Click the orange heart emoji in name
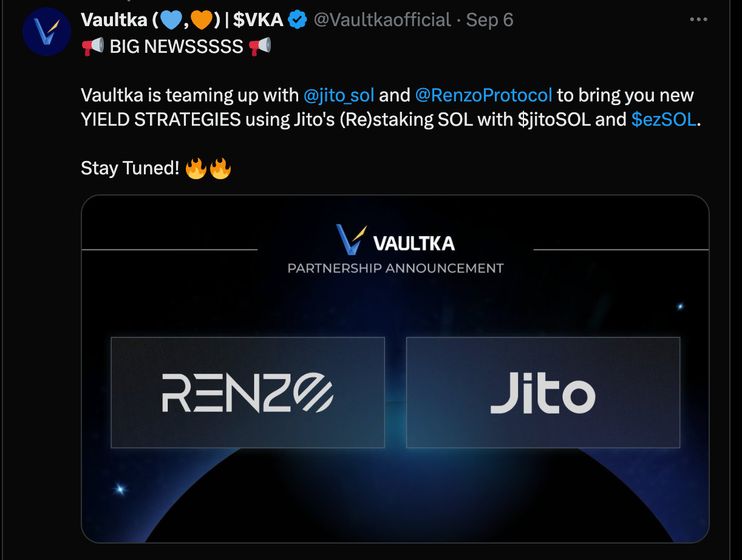The image size is (742, 560). 201,20
